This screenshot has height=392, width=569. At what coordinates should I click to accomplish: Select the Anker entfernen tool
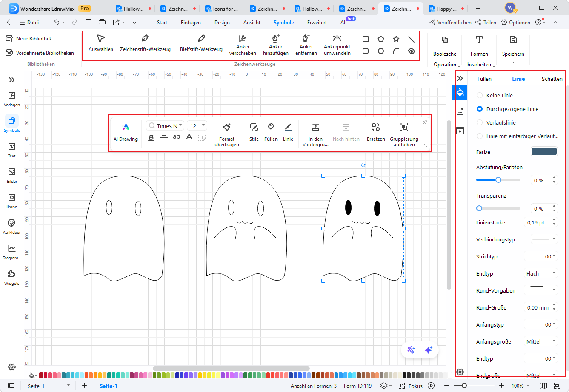click(x=306, y=45)
